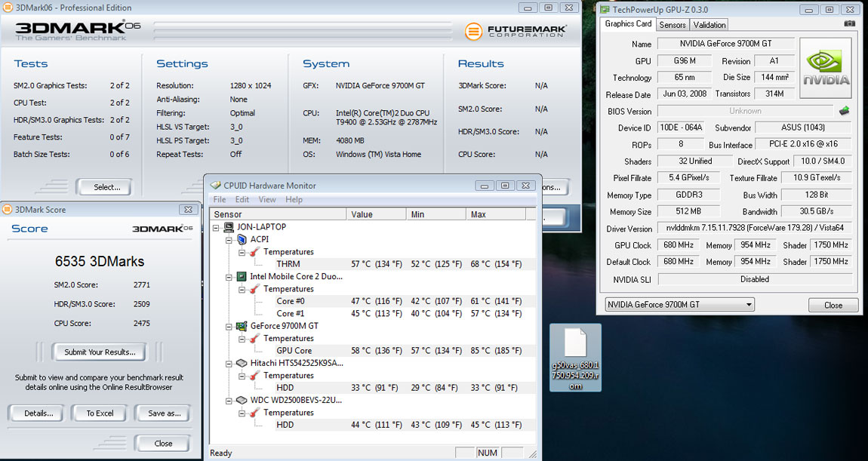Collapse Temperatures under ACPI
868x461 pixels.
coord(242,252)
